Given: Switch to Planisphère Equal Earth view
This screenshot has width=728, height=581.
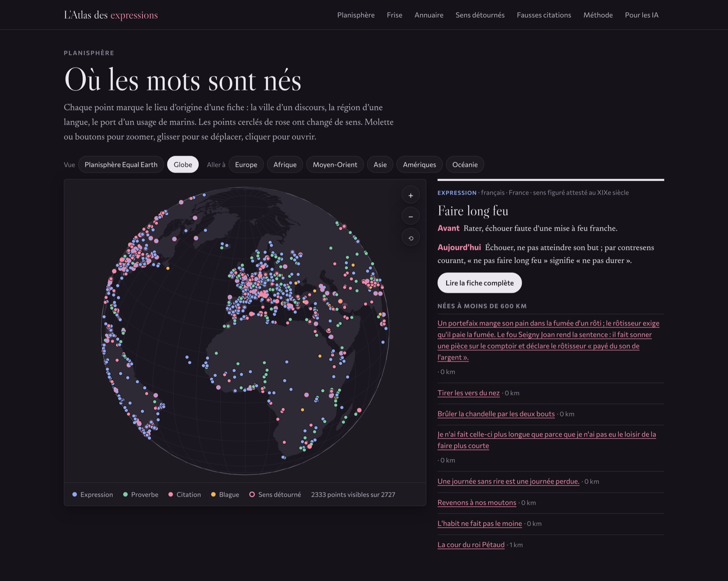Looking at the screenshot, I should point(121,165).
